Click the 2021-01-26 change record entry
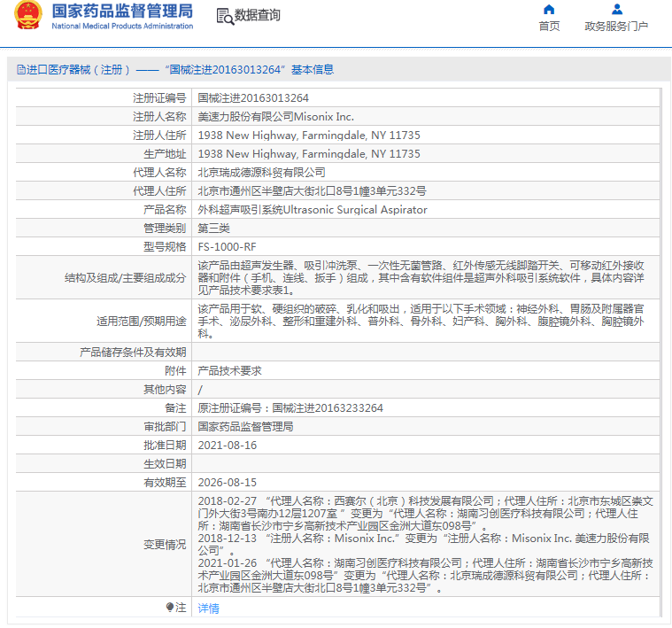The image size is (672, 628). (x=425, y=576)
